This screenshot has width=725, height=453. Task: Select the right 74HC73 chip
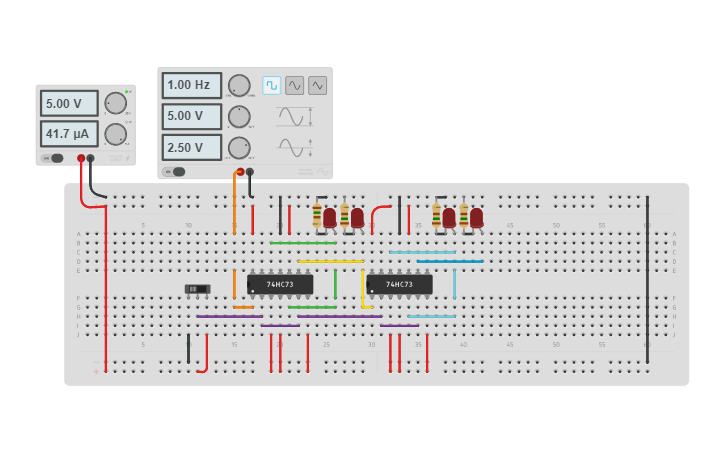click(x=399, y=284)
